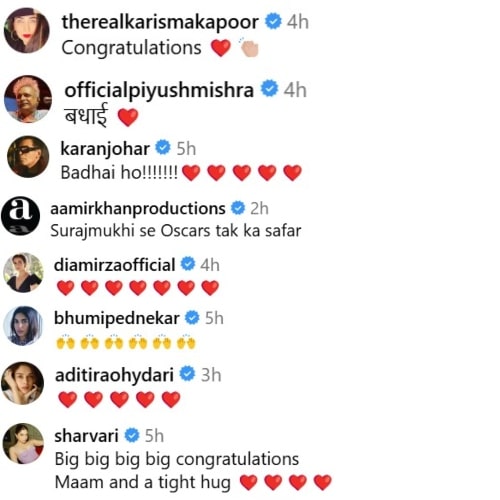Image resolution: width=500 pixels, height=500 pixels.
Task: Click verified badge beside aamirkhanproductions
Action: pos(238,208)
